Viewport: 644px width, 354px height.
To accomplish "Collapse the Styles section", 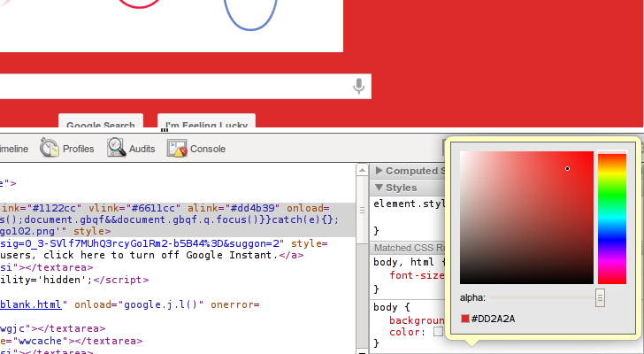I will click(379, 188).
